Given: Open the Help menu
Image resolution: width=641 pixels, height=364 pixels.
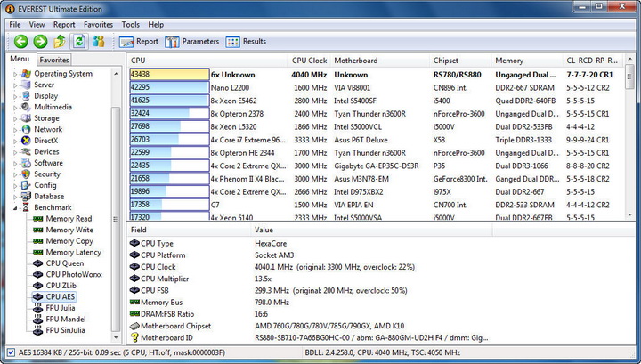Looking at the screenshot, I should (x=156, y=25).
